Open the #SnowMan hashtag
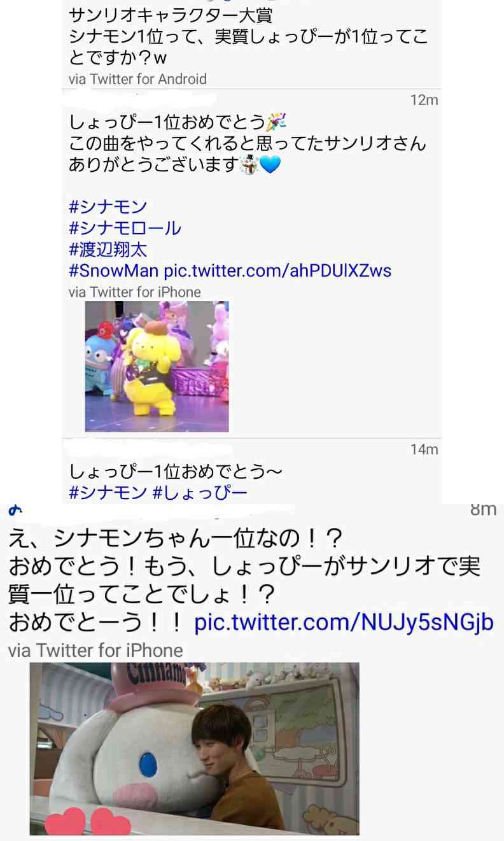 (113, 271)
